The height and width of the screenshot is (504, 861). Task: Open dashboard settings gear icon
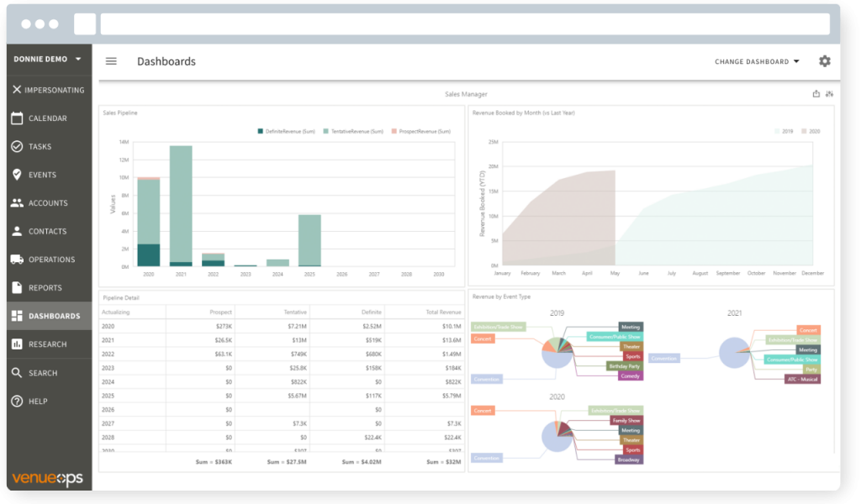(x=824, y=61)
